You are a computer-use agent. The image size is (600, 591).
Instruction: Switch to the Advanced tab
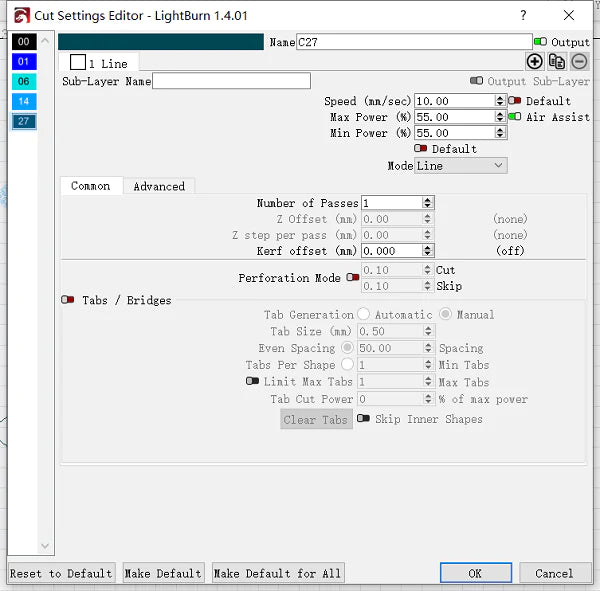point(159,186)
